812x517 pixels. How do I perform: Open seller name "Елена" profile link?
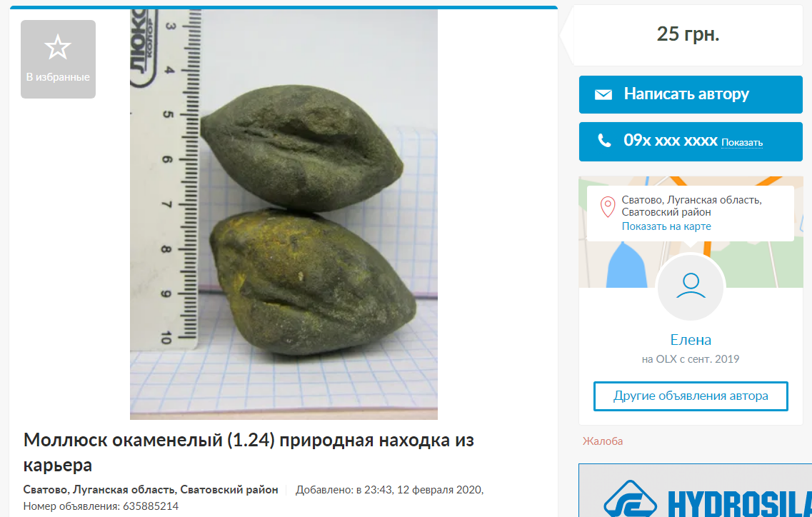691,340
